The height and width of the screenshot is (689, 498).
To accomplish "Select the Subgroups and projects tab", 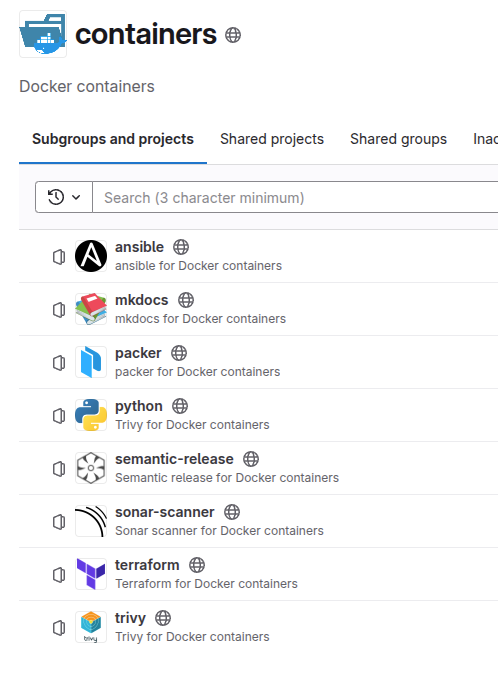I will click(113, 139).
